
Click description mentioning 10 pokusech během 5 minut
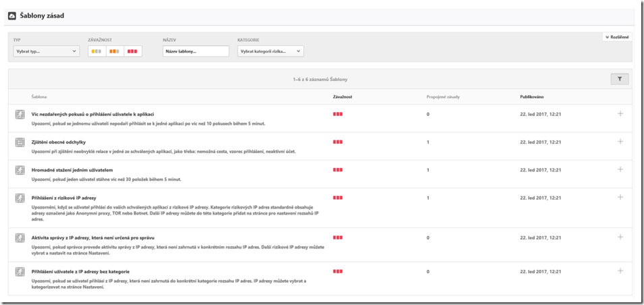[148, 123]
